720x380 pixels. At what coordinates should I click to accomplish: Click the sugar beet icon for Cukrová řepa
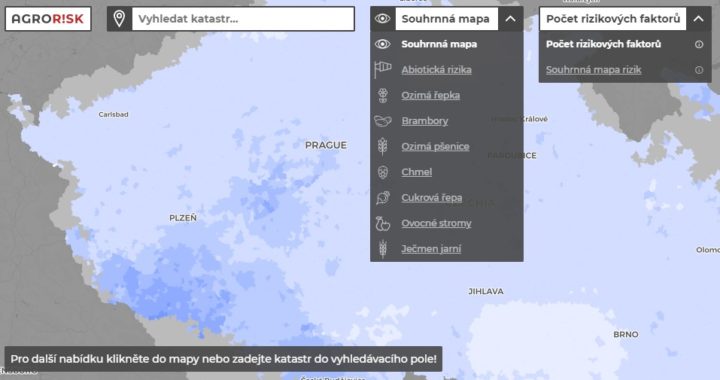(x=382, y=198)
